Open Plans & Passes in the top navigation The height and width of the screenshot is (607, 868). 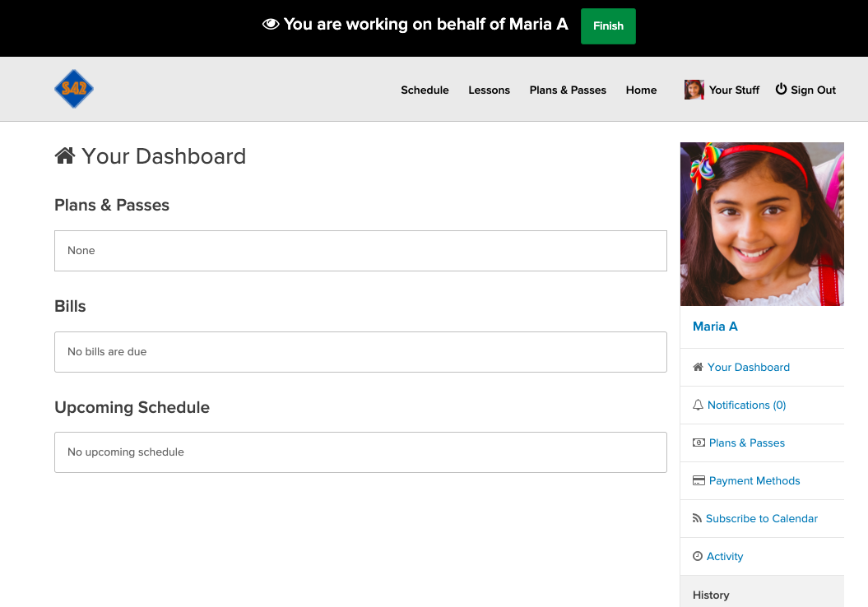pos(568,90)
